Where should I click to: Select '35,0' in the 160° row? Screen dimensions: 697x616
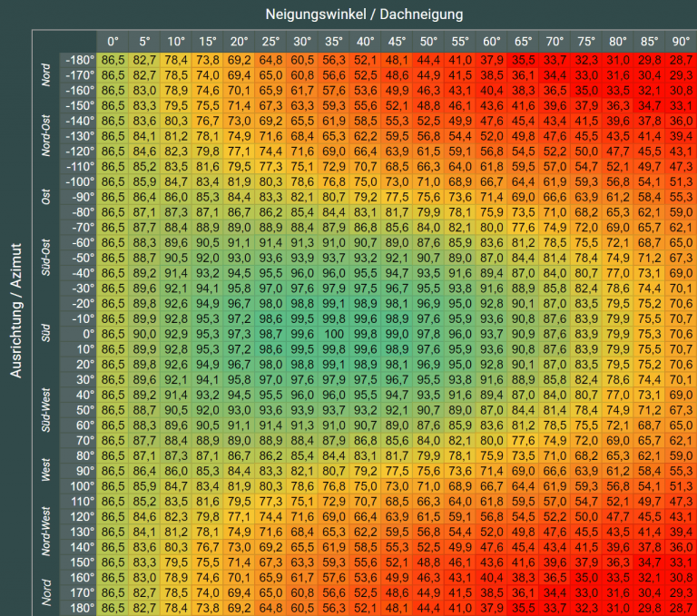[586, 578]
